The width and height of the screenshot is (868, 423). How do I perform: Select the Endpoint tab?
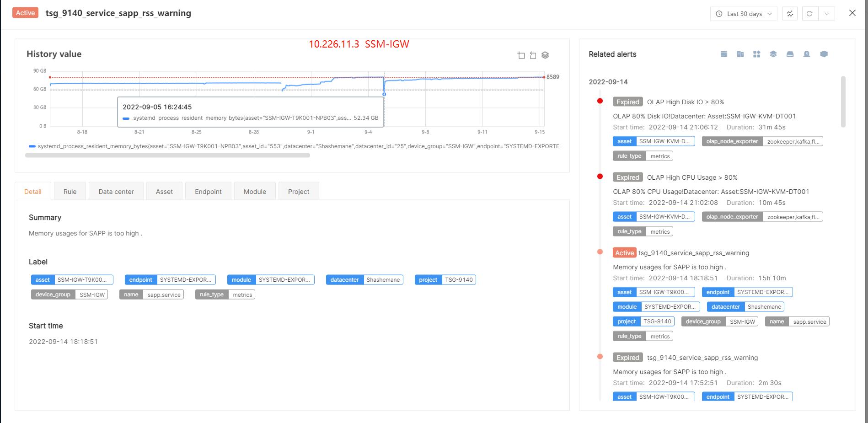[x=208, y=192]
